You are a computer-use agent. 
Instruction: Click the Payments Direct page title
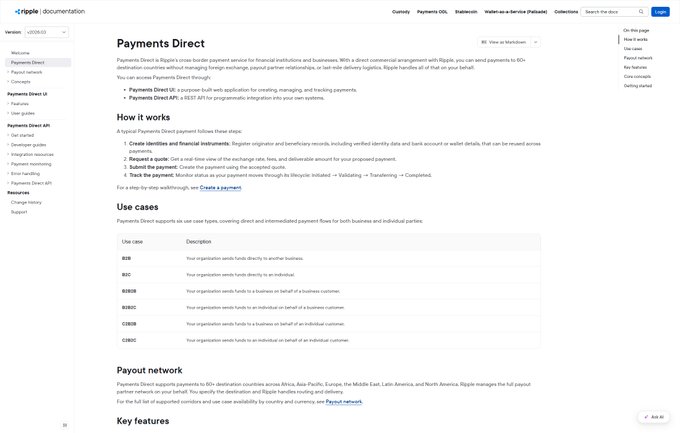[160, 43]
